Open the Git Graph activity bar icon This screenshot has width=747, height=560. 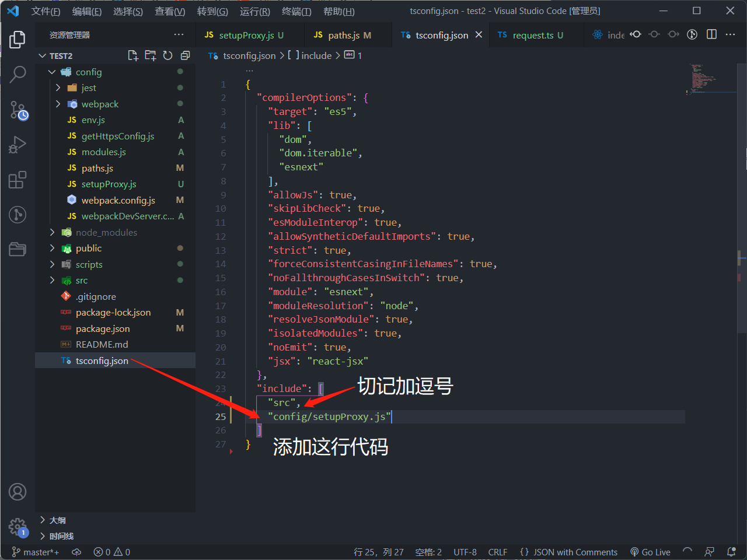18,215
